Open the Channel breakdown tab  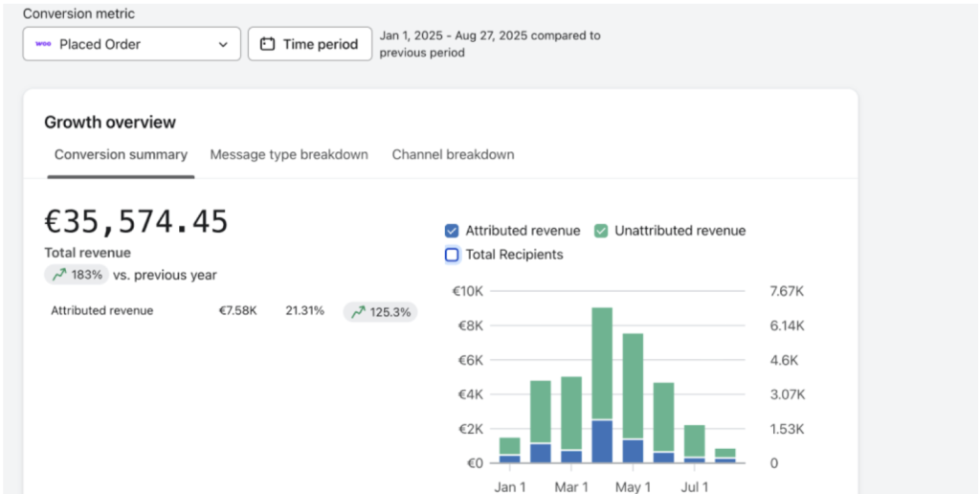(x=453, y=155)
